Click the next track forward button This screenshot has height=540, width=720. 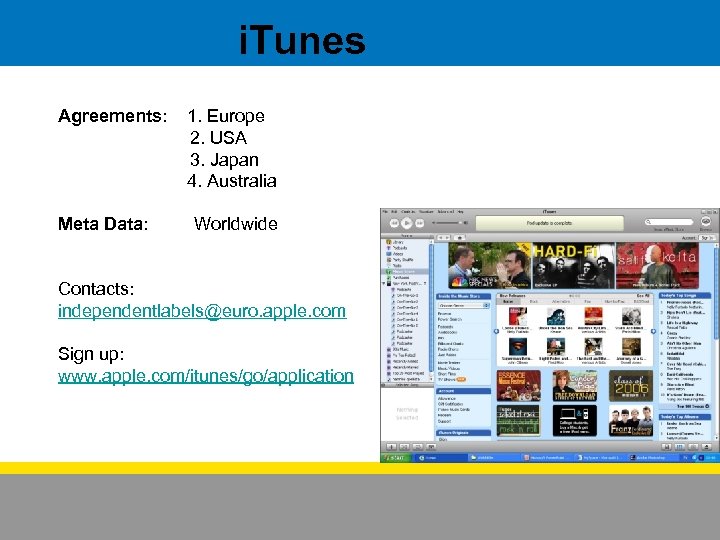(420, 223)
